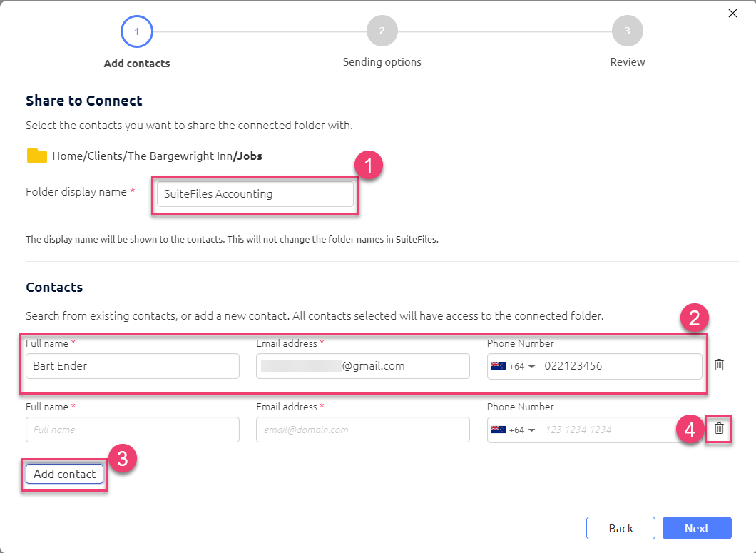Go Back to the previous step
This screenshot has width=756, height=553.
620,528
